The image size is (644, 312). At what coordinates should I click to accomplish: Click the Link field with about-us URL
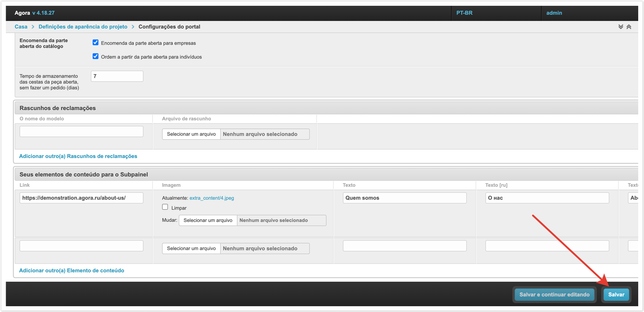[81, 198]
